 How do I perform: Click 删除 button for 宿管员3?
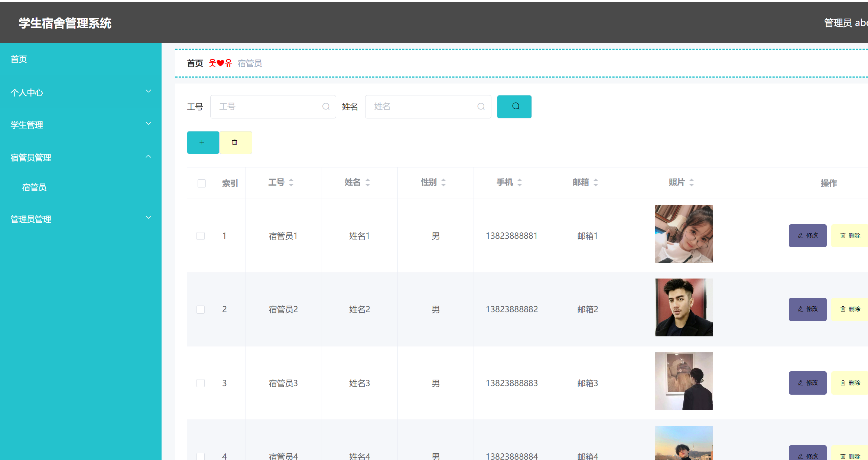tap(850, 383)
